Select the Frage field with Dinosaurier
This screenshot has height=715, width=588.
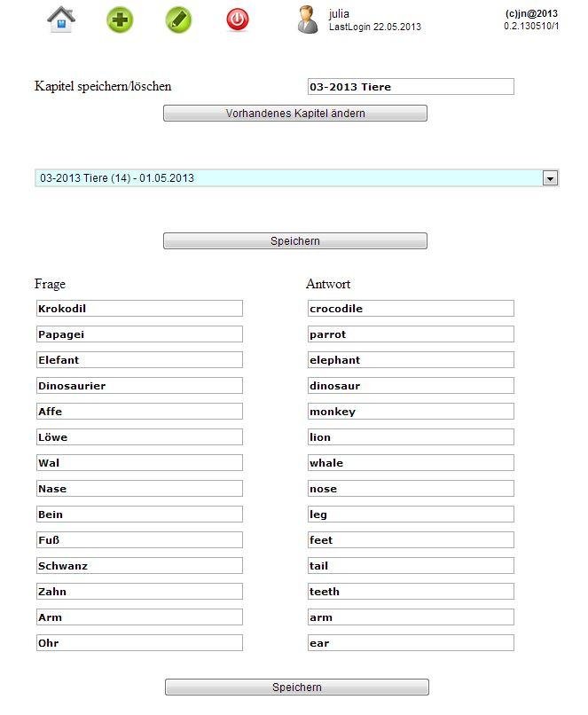click(x=138, y=386)
